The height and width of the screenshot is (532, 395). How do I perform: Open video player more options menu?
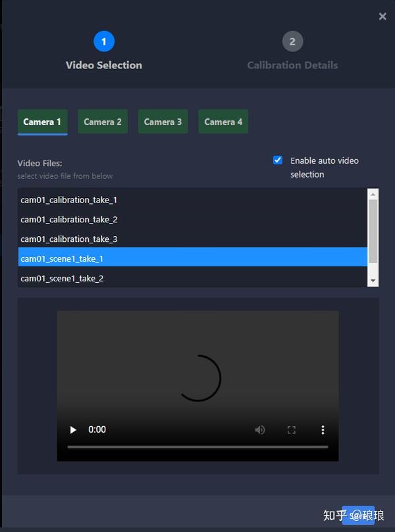coord(323,430)
